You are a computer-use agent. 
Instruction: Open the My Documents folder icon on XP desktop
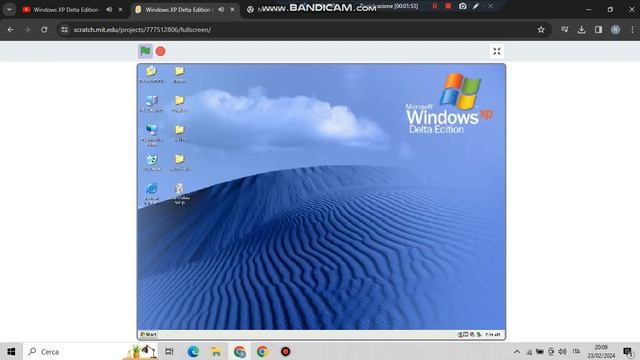pyautogui.click(x=151, y=74)
